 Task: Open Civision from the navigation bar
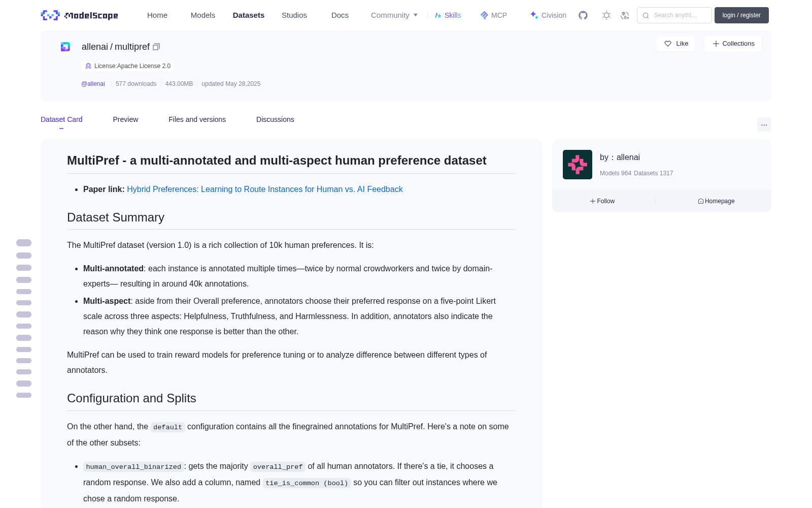click(x=548, y=15)
